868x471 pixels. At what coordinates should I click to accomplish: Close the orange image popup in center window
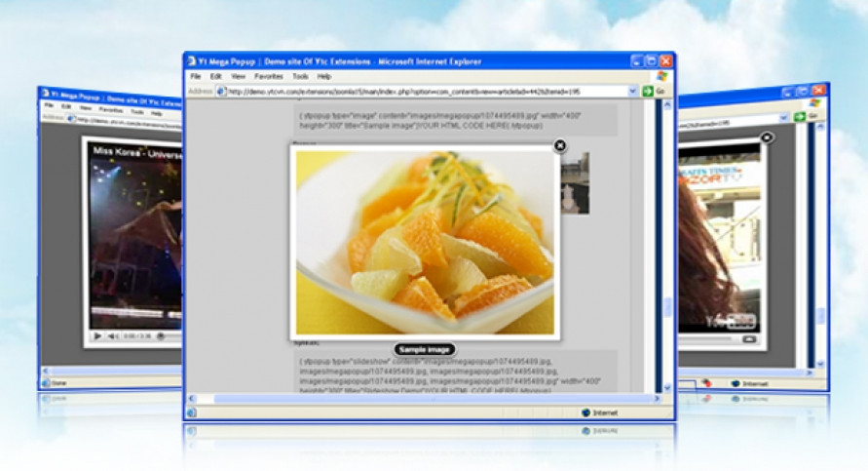559,145
